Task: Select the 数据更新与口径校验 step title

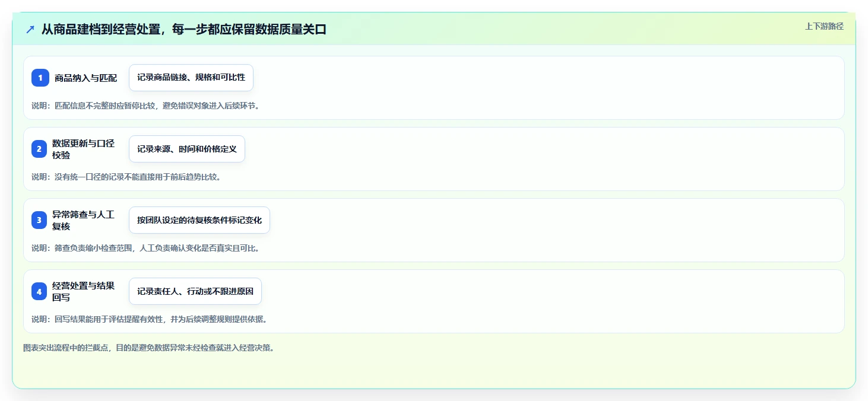Action: coord(84,149)
